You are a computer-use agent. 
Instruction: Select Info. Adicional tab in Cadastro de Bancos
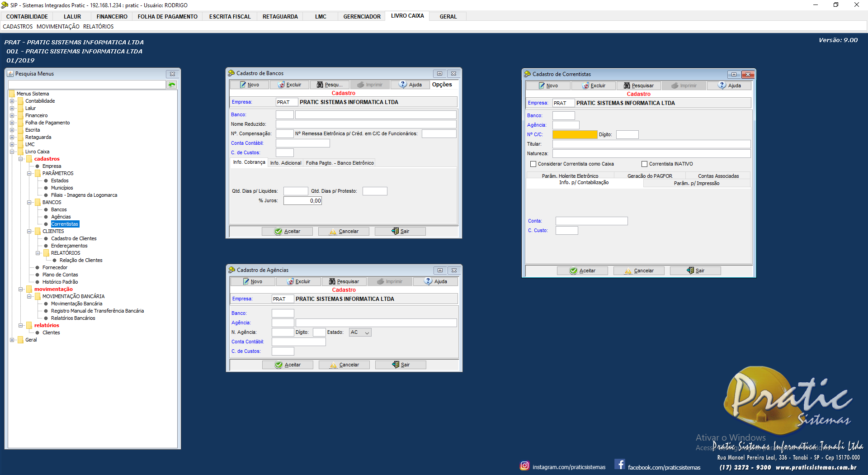(285, 163)
